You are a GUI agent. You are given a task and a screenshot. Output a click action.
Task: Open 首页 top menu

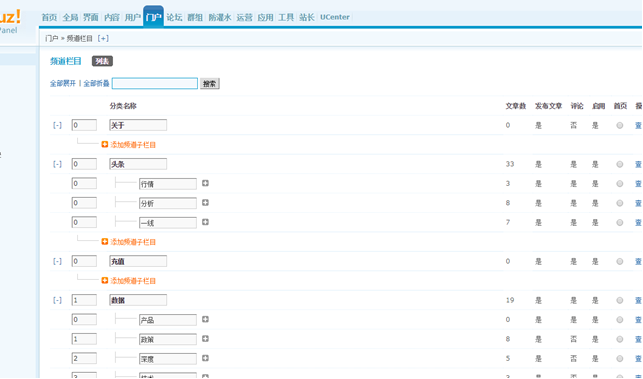[x=50, y=17]
